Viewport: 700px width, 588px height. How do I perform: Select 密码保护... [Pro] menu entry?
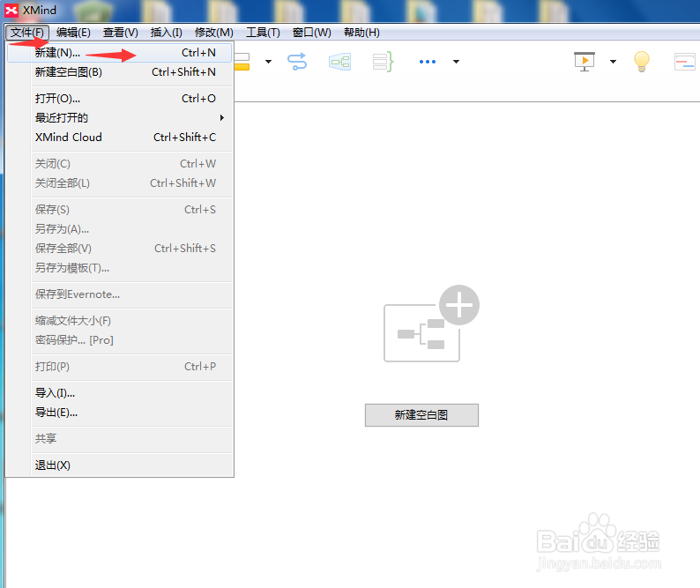click(120, 340)
